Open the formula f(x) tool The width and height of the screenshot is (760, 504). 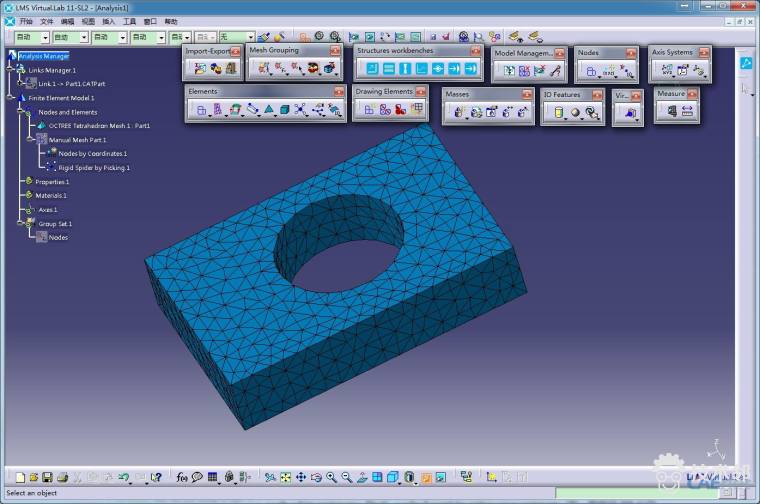coord(181,478)
